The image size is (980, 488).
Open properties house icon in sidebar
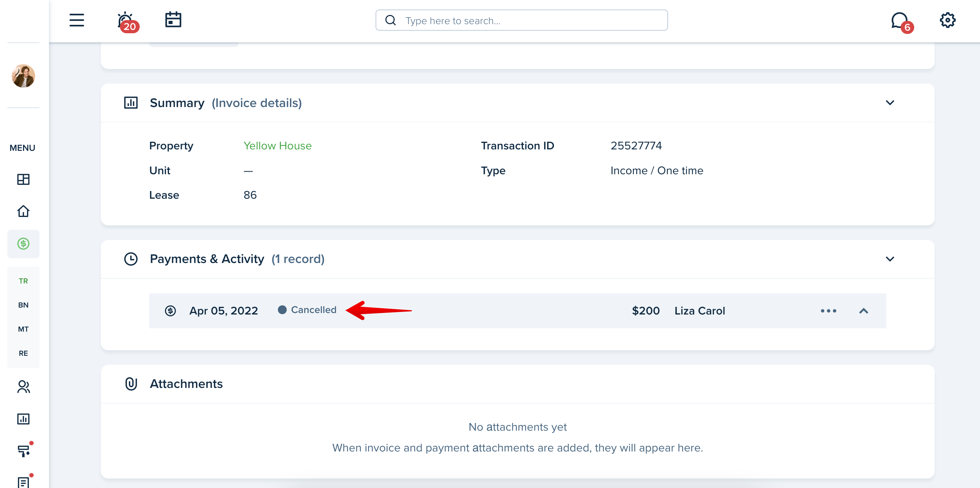[x=23, y=211]
